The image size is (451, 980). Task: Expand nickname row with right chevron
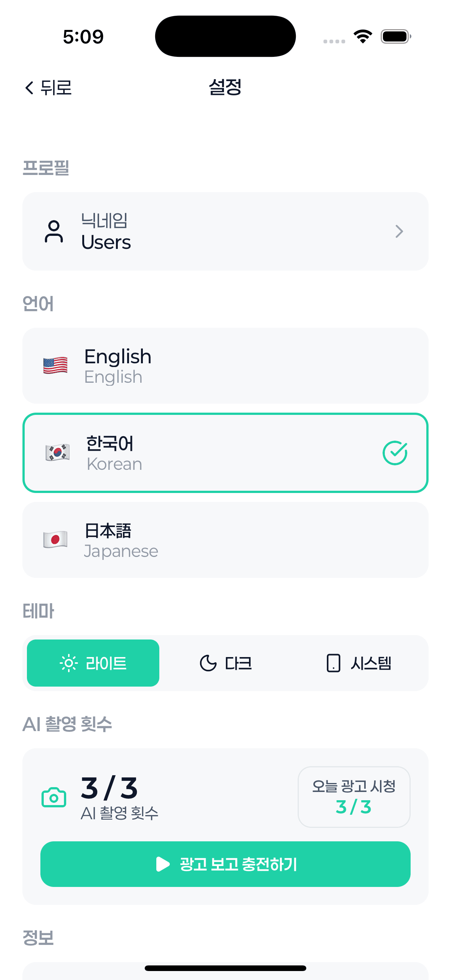coord(399,231)
